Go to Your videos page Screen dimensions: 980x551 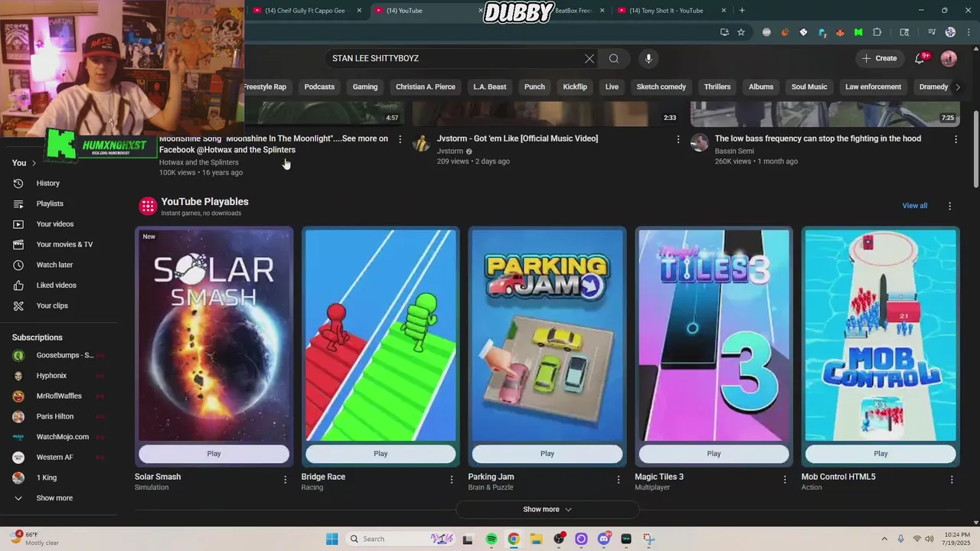pyautogui.click(x=55, y=224)
